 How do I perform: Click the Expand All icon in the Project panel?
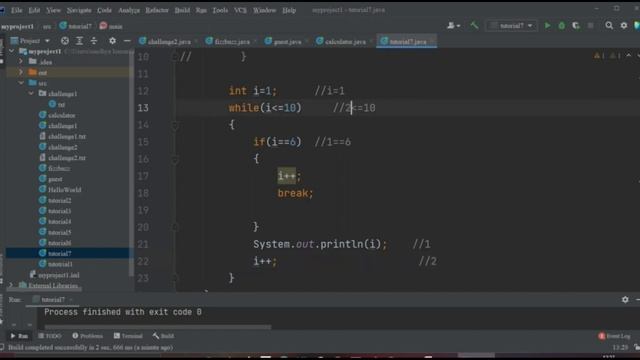79,41
